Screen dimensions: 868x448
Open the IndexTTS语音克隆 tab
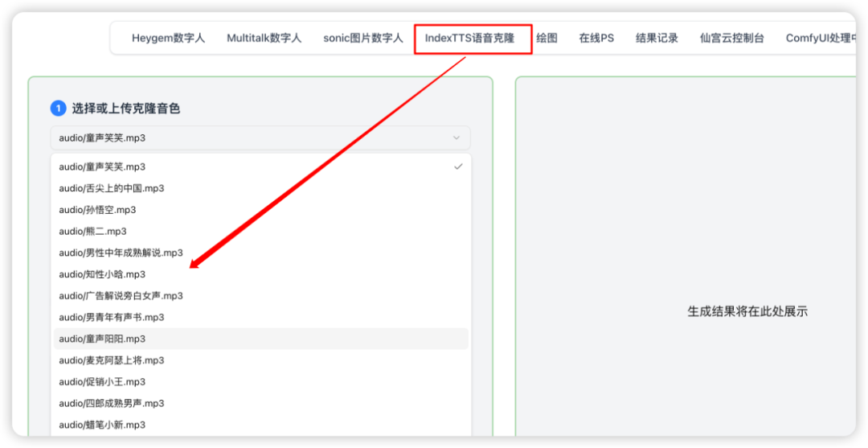pyautogui.click(x=469, y=39)
